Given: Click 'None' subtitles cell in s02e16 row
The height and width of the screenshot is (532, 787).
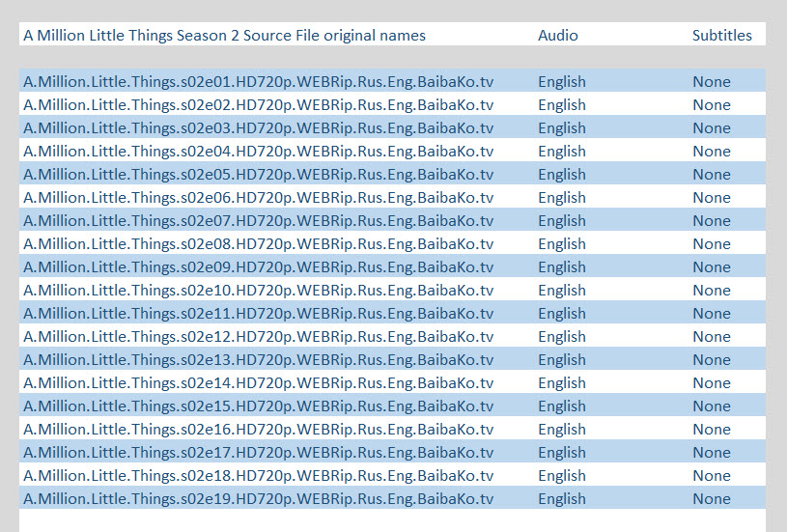Looking at the screenshot, I should (712, 429).
